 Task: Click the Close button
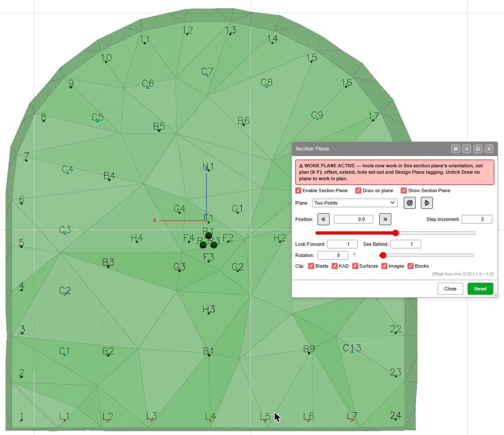point(450,289)
